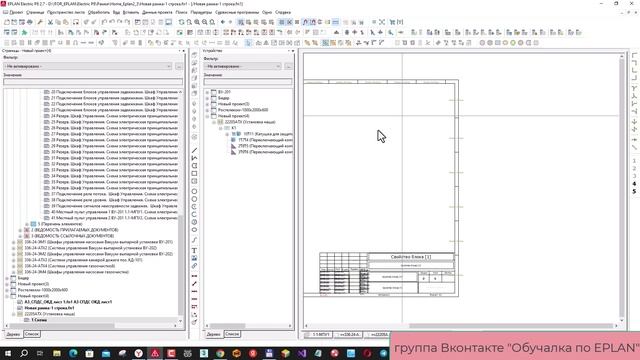Select page 'Новая рамка 1 строка.fn1'
This screenshot has width=640, height=360.
pos(49,308)
